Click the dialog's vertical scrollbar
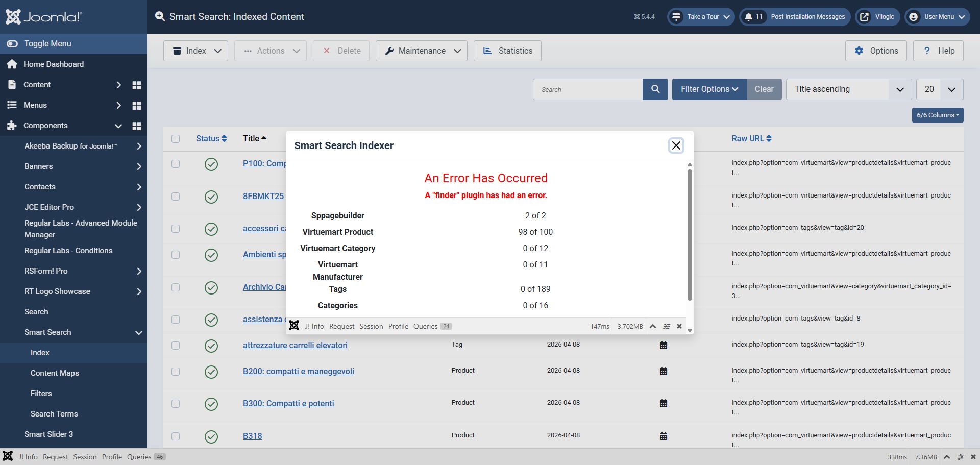Screen dimensions: 980x465 690,235
